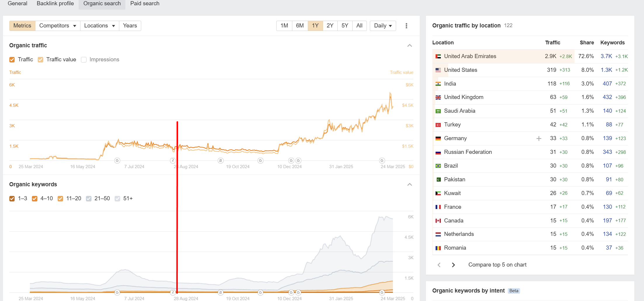Uncheck the Traffic checkbox
The width and height of the screenshot is (644, 301).
pyautogui.click(x=12, y=60)
